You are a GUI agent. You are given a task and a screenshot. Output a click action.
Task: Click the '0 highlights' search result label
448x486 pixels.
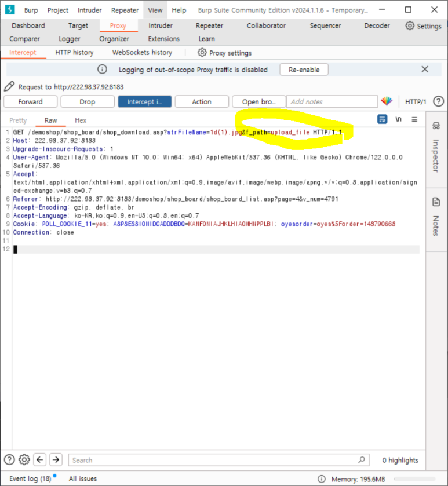coord(400,460)
